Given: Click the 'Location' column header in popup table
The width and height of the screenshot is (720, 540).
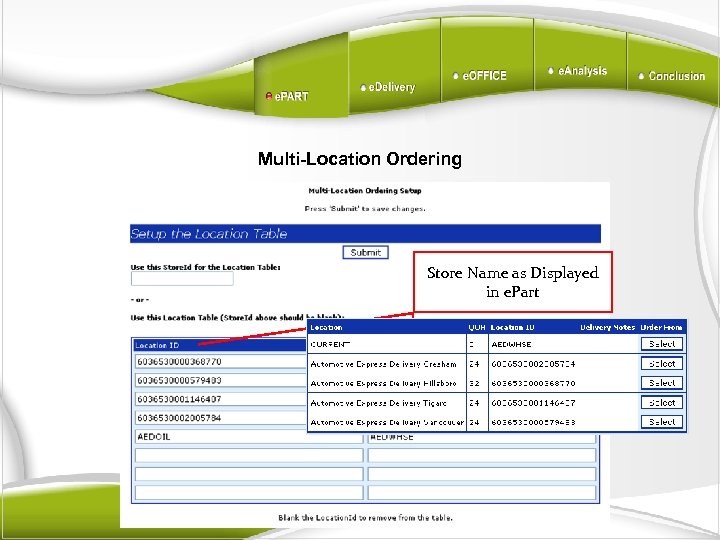Looking at the screenshot, I should pos(326,327).
